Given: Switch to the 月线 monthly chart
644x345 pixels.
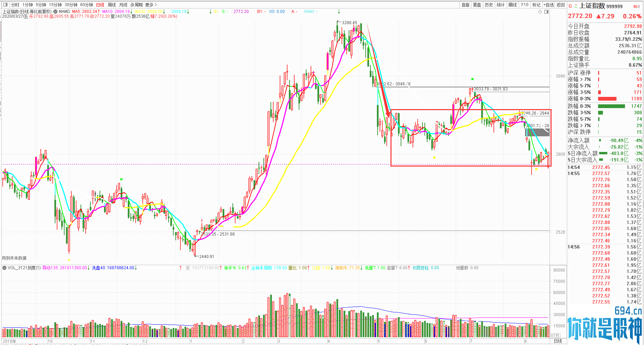Looking at the screenshot, I should tap(123, 5).
